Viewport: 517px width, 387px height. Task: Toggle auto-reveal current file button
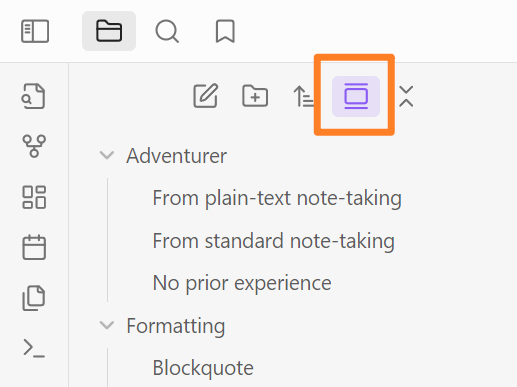[x=356, y=96]
